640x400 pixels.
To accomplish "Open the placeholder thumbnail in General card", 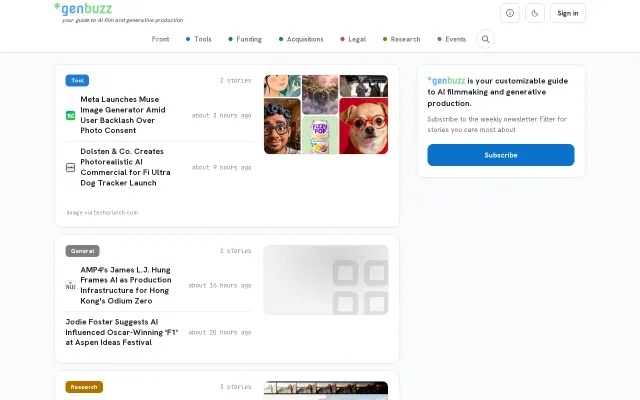I will (x=326, y=280).
